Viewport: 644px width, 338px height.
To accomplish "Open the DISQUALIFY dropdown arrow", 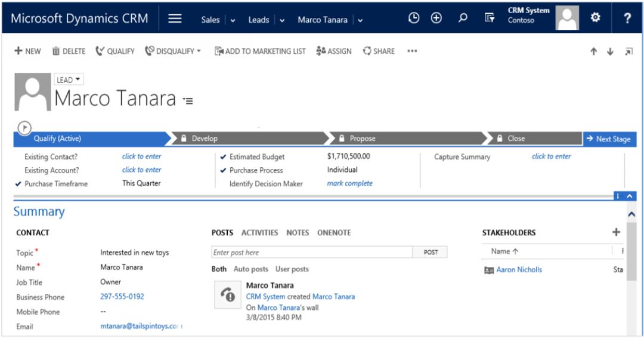I will pos(199,51).
